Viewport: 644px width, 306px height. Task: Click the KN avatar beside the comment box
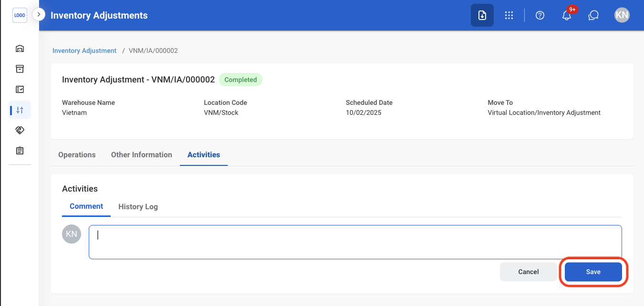pos(72,234)
